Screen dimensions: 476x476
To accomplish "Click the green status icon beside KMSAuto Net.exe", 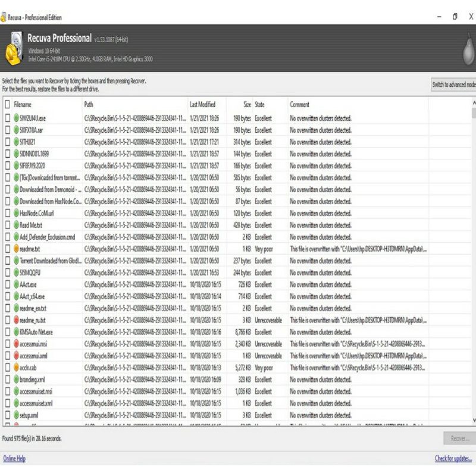I will [x=16, y=332].
